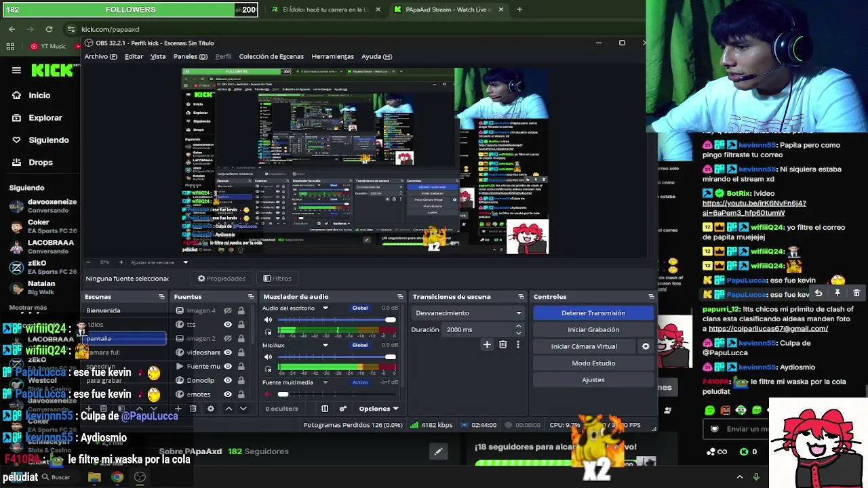Open File Explorer from the taskbar
868x488 pixels.
point(94,477)
